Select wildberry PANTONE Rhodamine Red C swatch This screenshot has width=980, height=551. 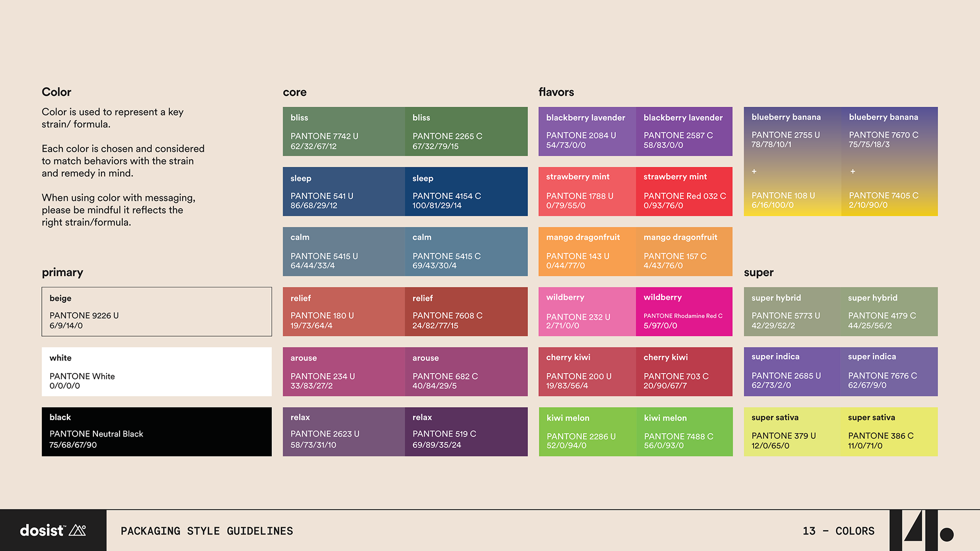(684, 312)
